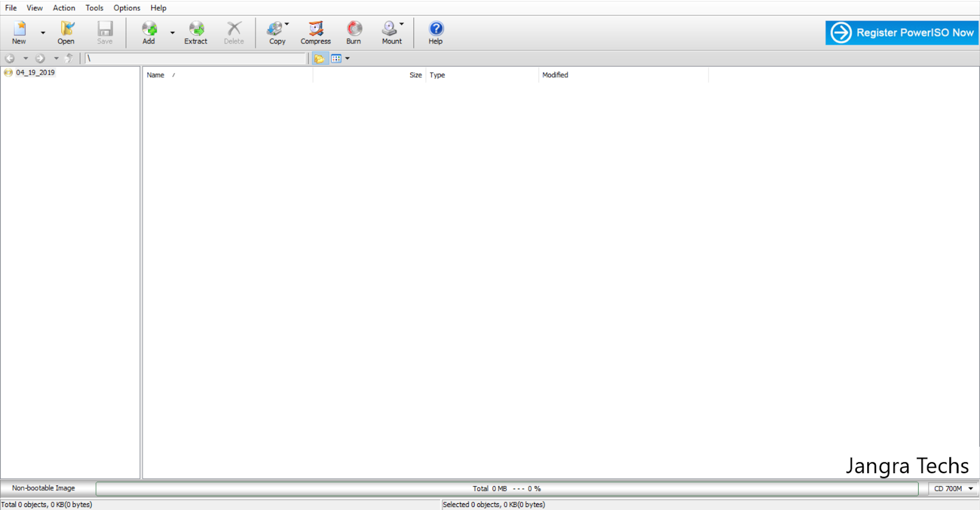Viewport: 980px width, 510px height.
Task: Sort by the Type column header
Action: [482, 75]
